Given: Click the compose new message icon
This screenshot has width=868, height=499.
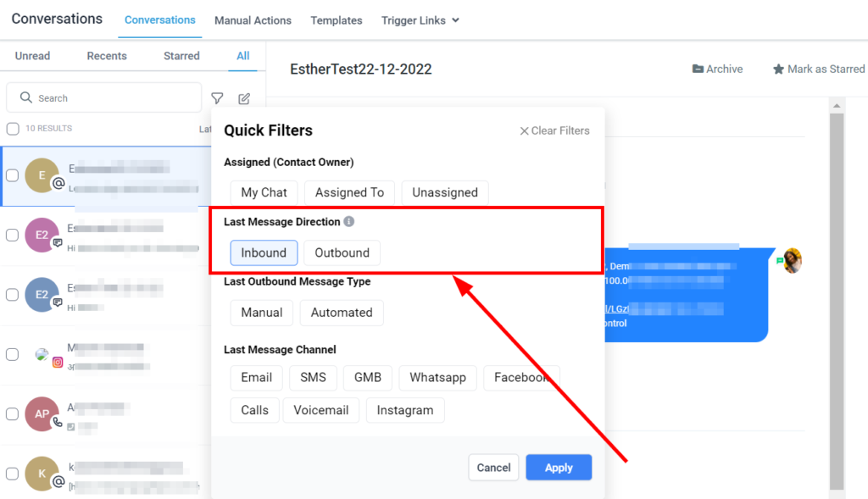Looking at the screenshot, I should pos(244,98).
